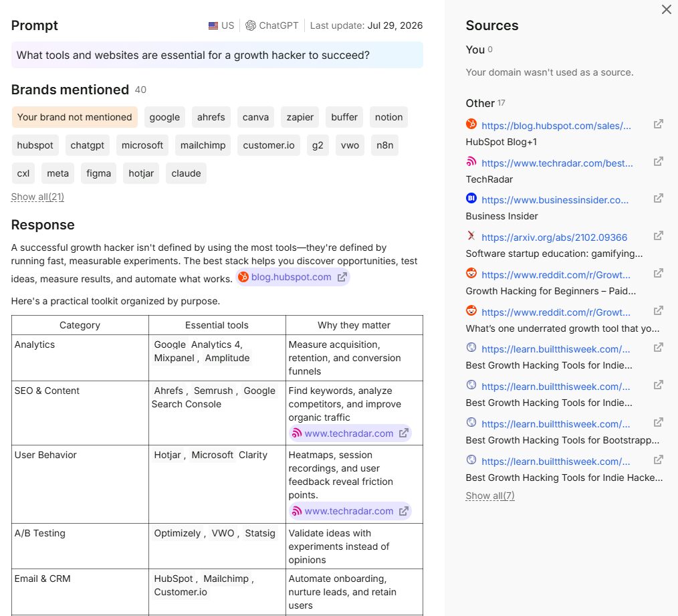
Task: Select the n8n brand tag
Action: pos(385,145)
